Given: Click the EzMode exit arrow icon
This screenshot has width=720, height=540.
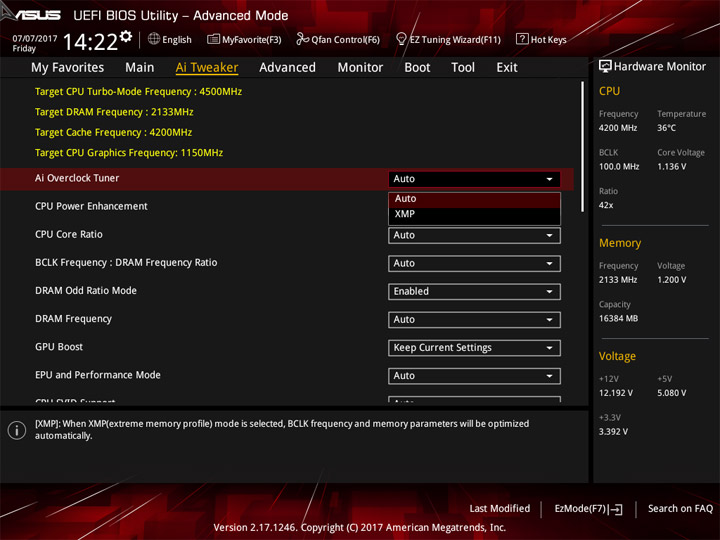Looking at the screenshot, I should [x=616, y=509].
